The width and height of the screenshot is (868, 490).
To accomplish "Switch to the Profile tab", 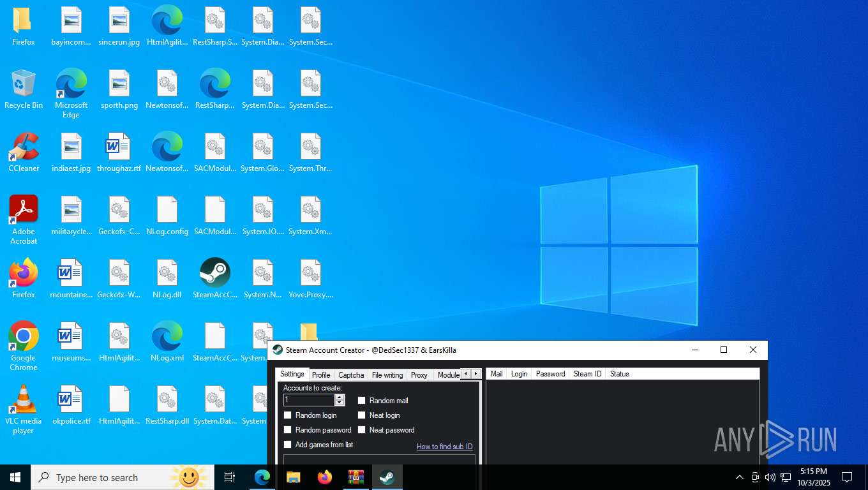I will [321, 375].
